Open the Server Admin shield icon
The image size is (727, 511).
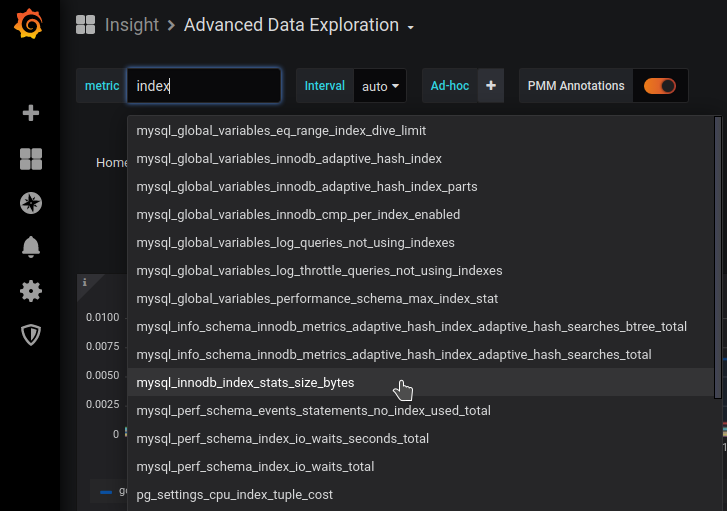31,335
